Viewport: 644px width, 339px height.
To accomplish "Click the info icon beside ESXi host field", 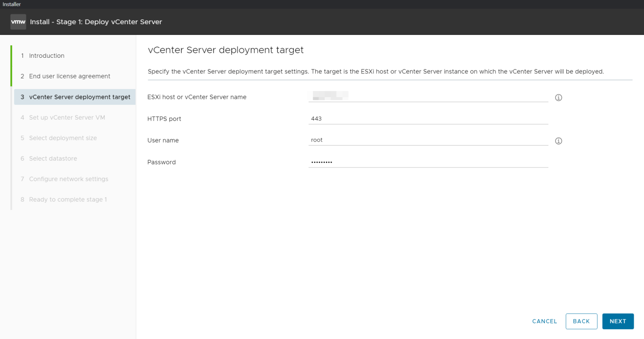I will click(x=558, y=97).
